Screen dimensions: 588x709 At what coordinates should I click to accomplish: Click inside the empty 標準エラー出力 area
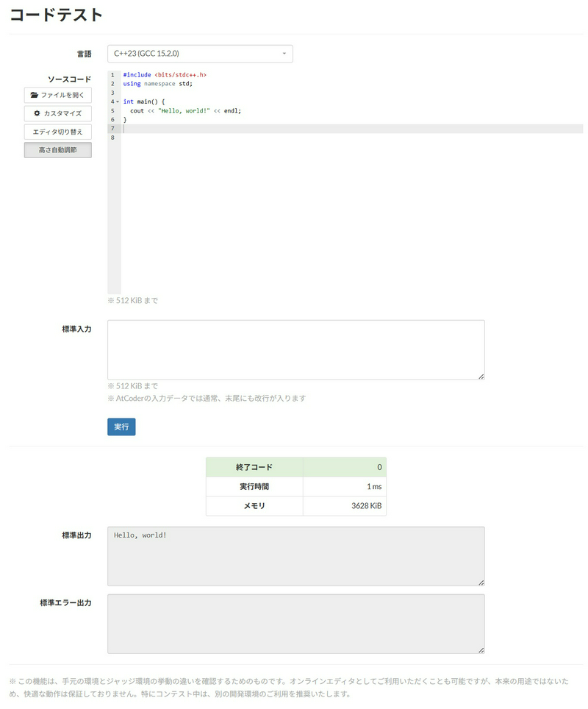pos(295,624)
